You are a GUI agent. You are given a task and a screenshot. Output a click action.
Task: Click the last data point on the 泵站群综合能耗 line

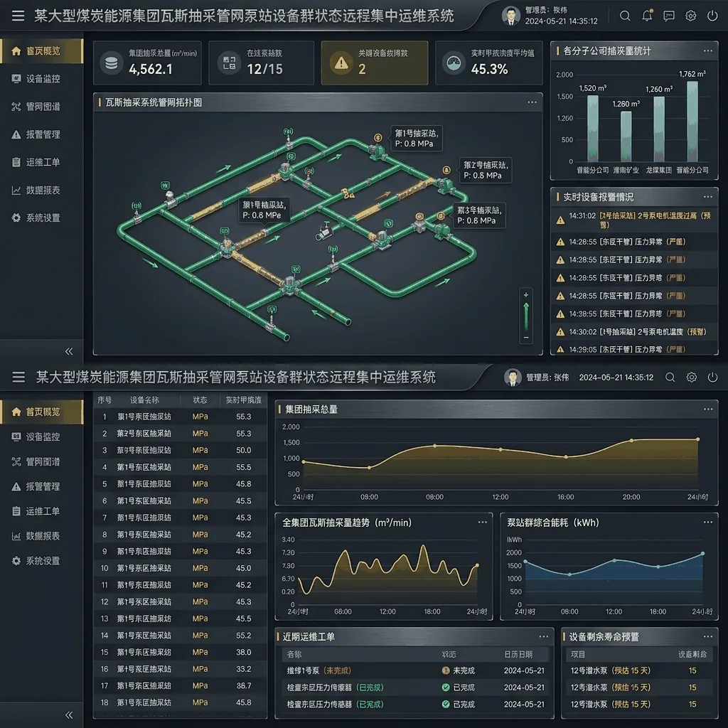(x=702, y=553)
